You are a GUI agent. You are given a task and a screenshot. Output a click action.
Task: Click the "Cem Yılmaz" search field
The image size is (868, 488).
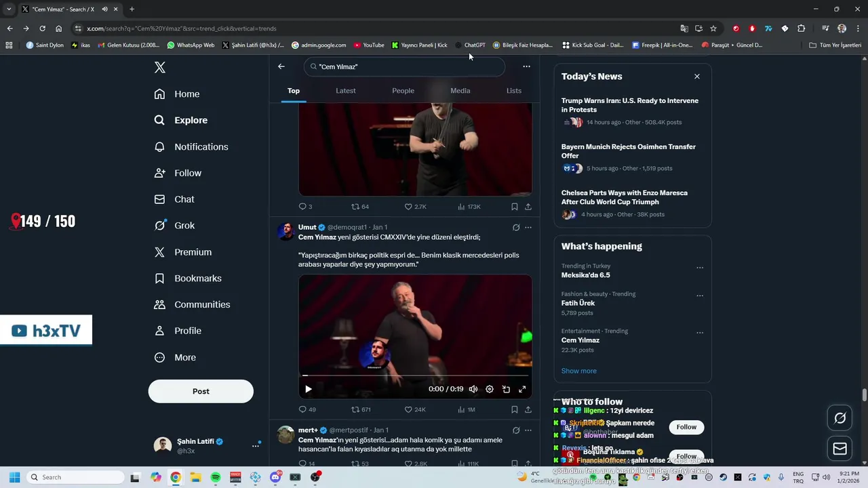point(405,66)
